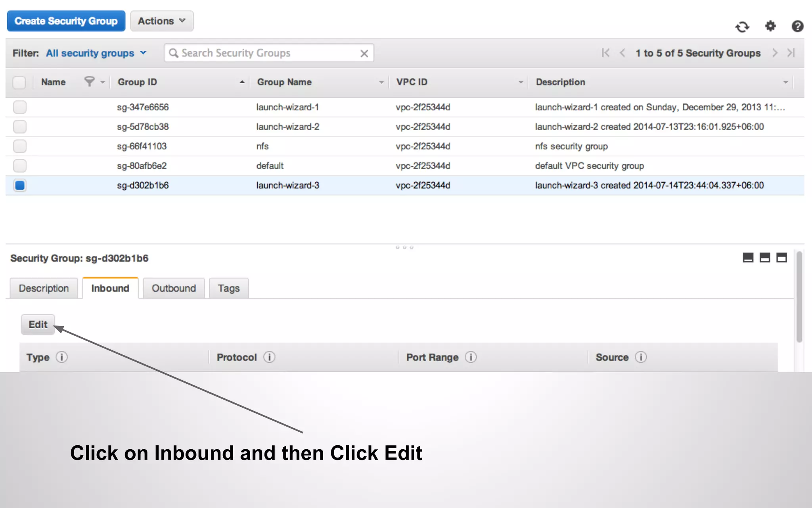Open the Group Name column dropdown arrow
Image resolution: width=812 pixels, height=508 pixels.
(381, 83)
